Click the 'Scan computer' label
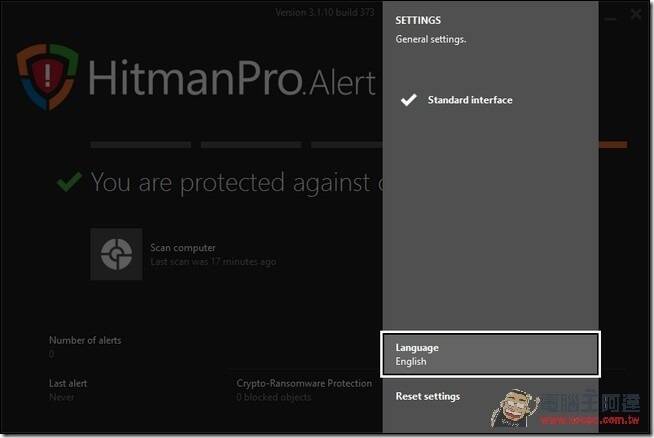Viewport: 654px width, 438px height. (x=183, y=248)
